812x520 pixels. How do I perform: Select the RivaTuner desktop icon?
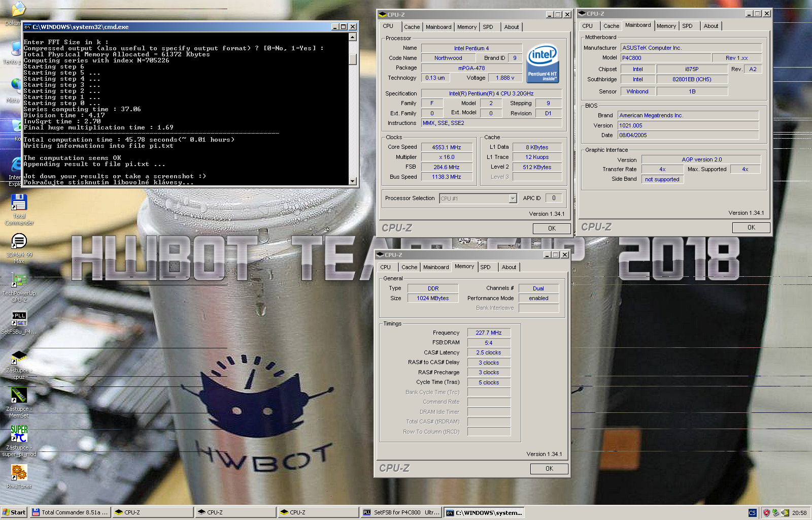[19, 472]
